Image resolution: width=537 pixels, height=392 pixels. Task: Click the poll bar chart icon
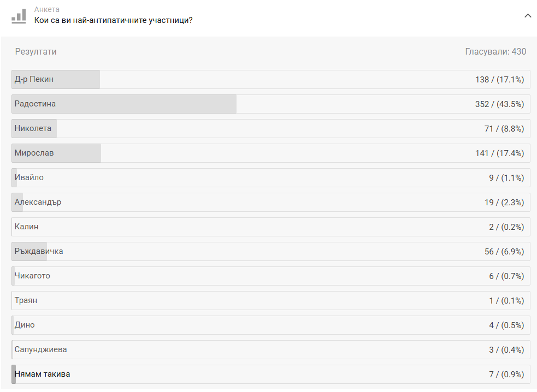click(x=19, y=16)
